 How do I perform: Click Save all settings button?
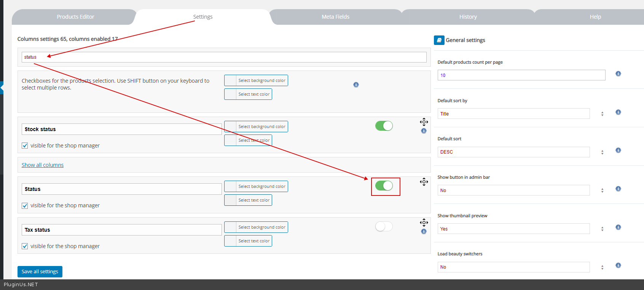pyautogui.click(x=40, y=271)
